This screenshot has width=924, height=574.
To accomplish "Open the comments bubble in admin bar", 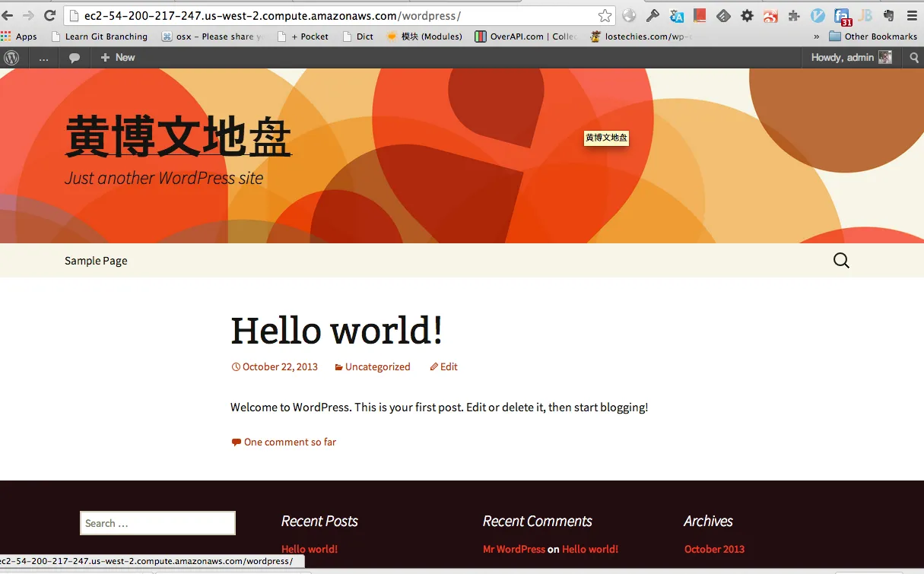I will (x=75, y=58).
